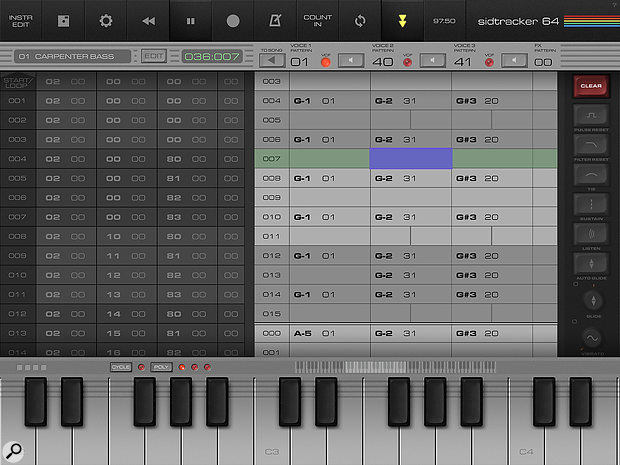
Task: Toggle the yellow follow-playback arrows
Action: [402, 21]
